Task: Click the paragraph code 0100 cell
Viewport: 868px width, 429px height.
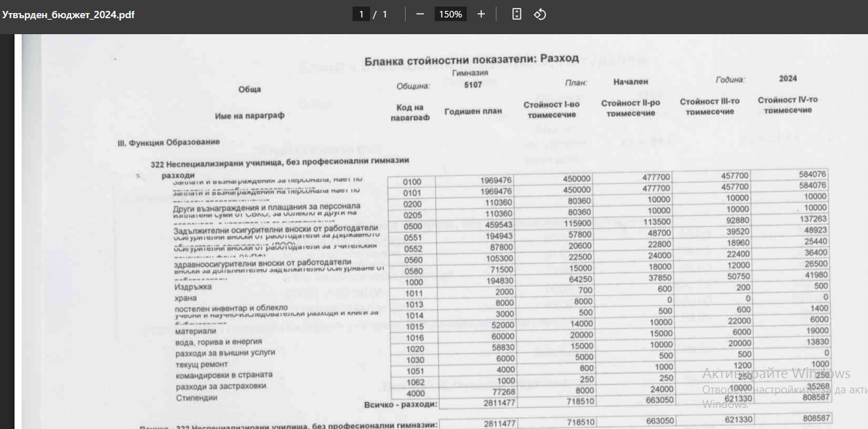Action: (412, 182)
